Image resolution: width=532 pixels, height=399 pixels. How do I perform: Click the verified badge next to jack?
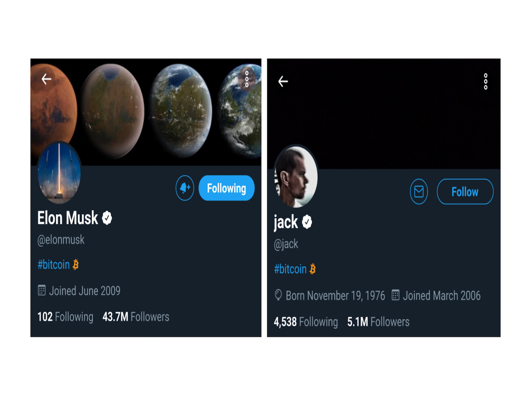pyautogui.click(x=307, y=222)
